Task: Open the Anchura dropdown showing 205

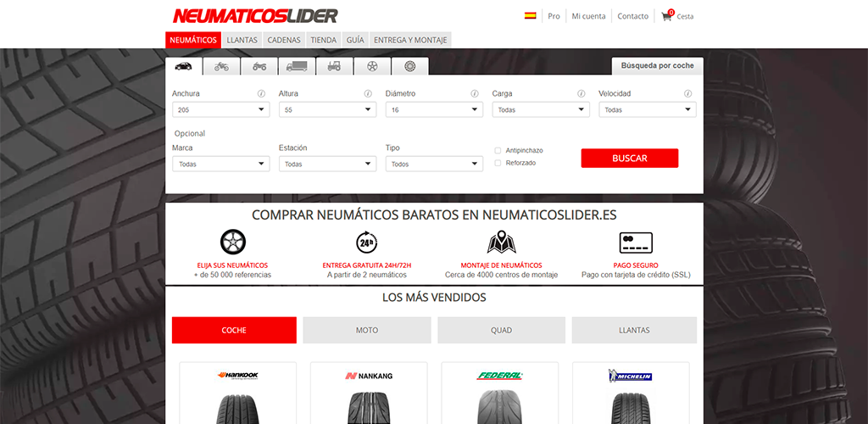Action: (221, 109)
